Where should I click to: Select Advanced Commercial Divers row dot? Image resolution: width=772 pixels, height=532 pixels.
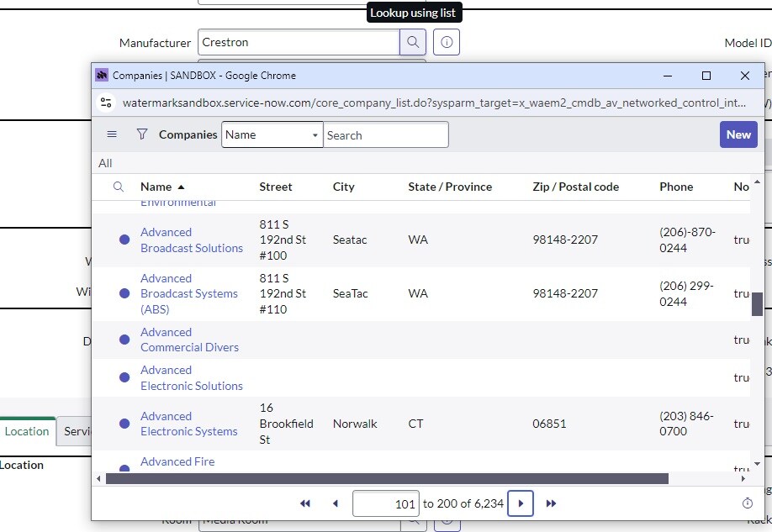coord(124,340)
